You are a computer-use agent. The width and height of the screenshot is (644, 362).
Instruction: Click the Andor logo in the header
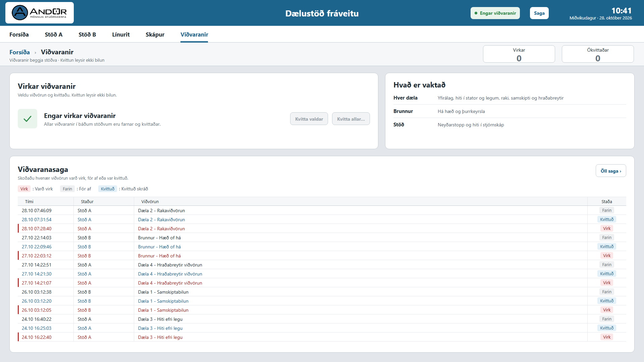[x=40, y=13]
